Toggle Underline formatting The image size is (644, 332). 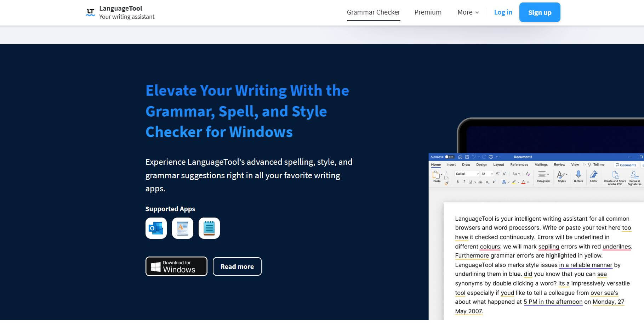471,182
